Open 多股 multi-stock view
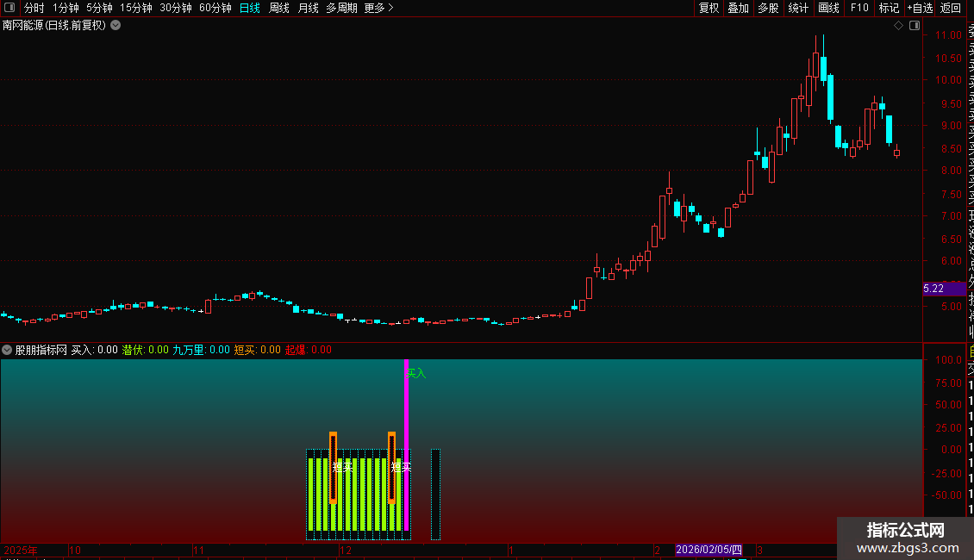The image size is (974, 560). pos(768,8)
